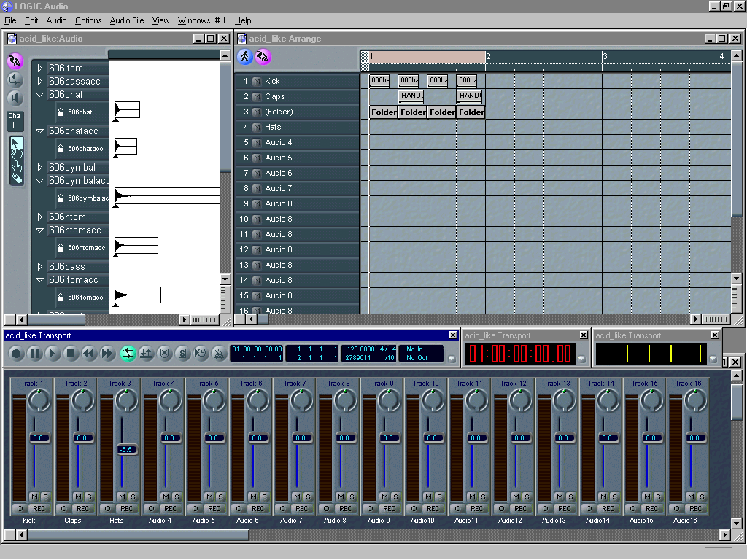Select the first Folder region on track 3
Screen dimensions: 747x560
pos(384,112)
